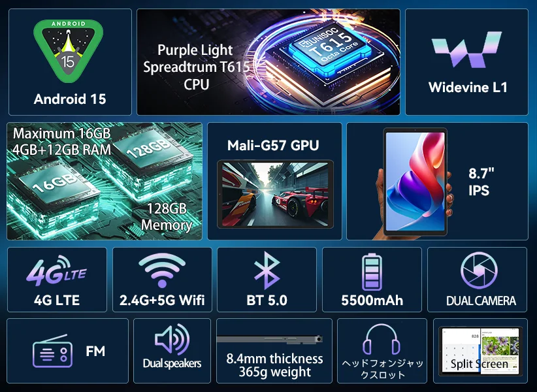Click the Mali-G57 GPU heading
537x392 pixels.
(273, 145)
